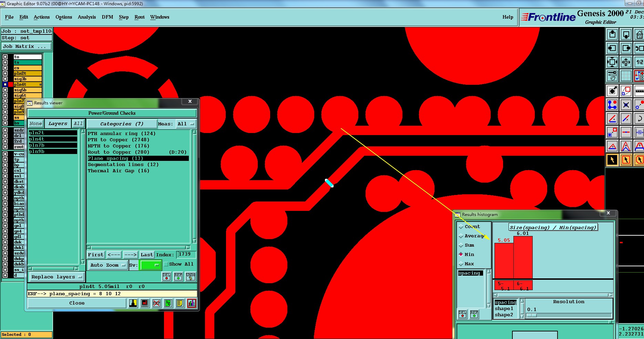Open the Replace layers dropdown

point(57,277)
